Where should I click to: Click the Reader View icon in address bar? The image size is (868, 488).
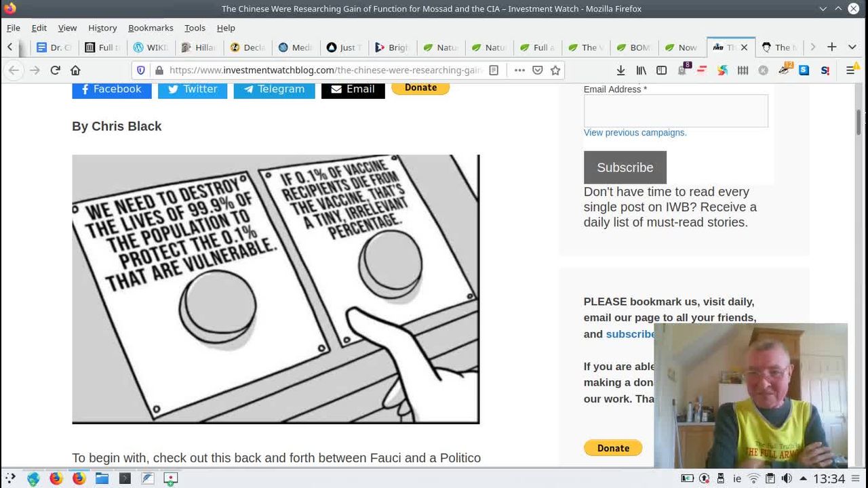point(494,70)
